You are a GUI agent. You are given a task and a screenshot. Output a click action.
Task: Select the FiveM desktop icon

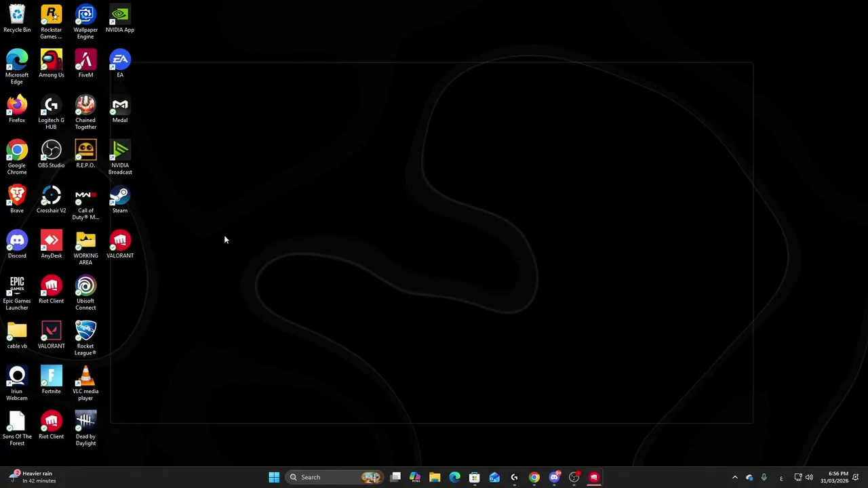(x=85, y=64)
